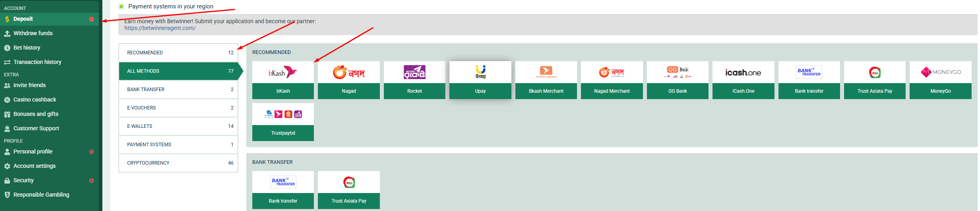Open the E-Wallets category tab
Viewport: 980px width, 211px height.
click(x=178, y=126)
